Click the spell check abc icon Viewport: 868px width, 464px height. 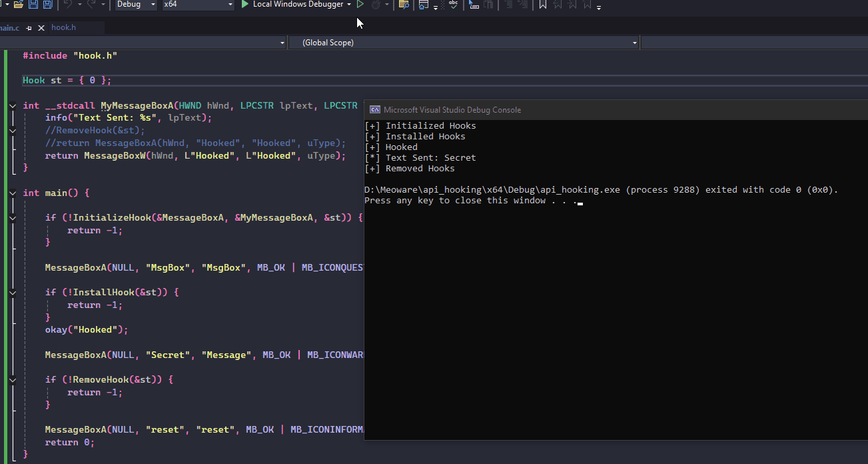pos(454,5)
